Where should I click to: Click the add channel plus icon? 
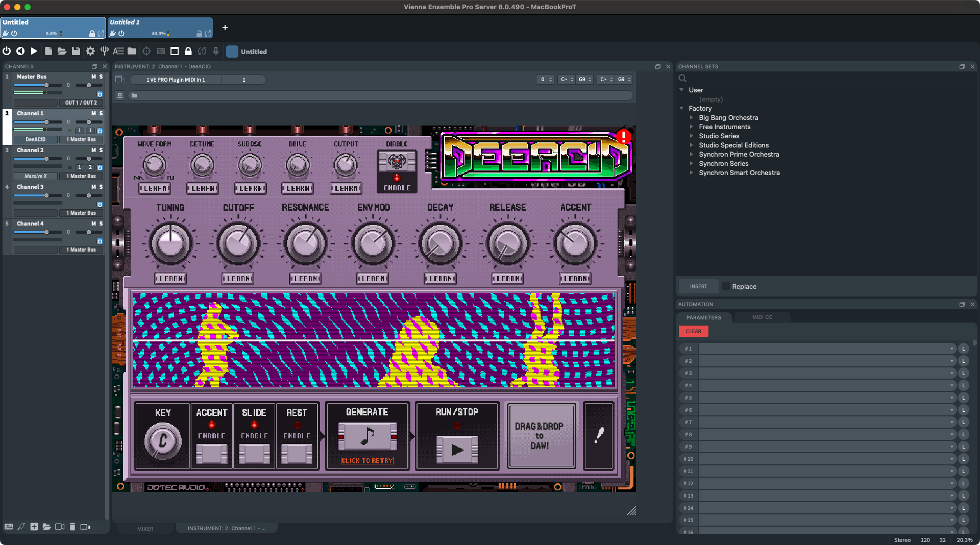[34, 527]
